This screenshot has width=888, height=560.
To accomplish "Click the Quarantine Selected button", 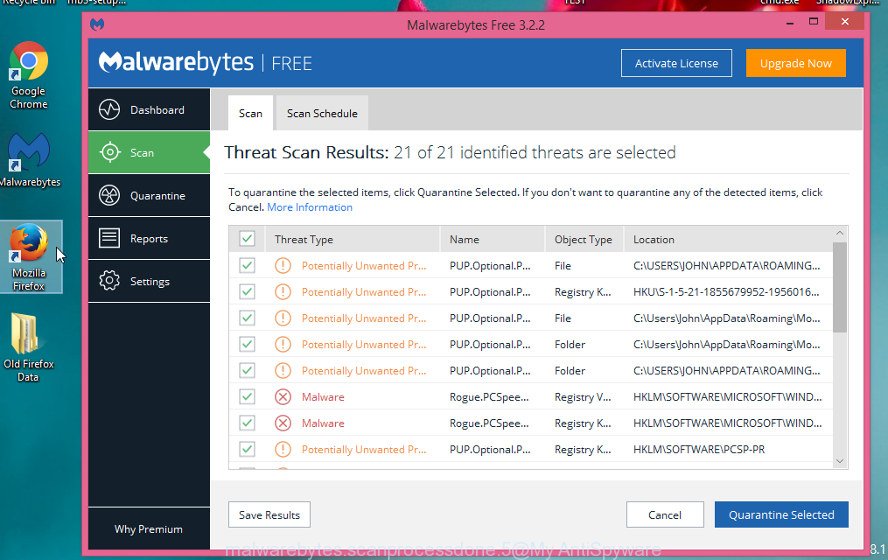I will click(782, 515).
